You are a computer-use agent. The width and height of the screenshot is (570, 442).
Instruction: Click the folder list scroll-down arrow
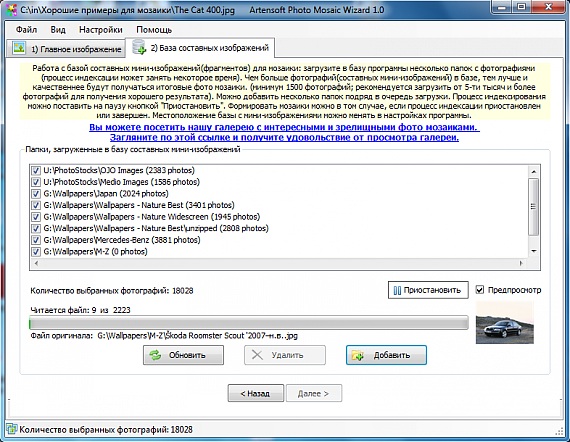coord(534,251)
